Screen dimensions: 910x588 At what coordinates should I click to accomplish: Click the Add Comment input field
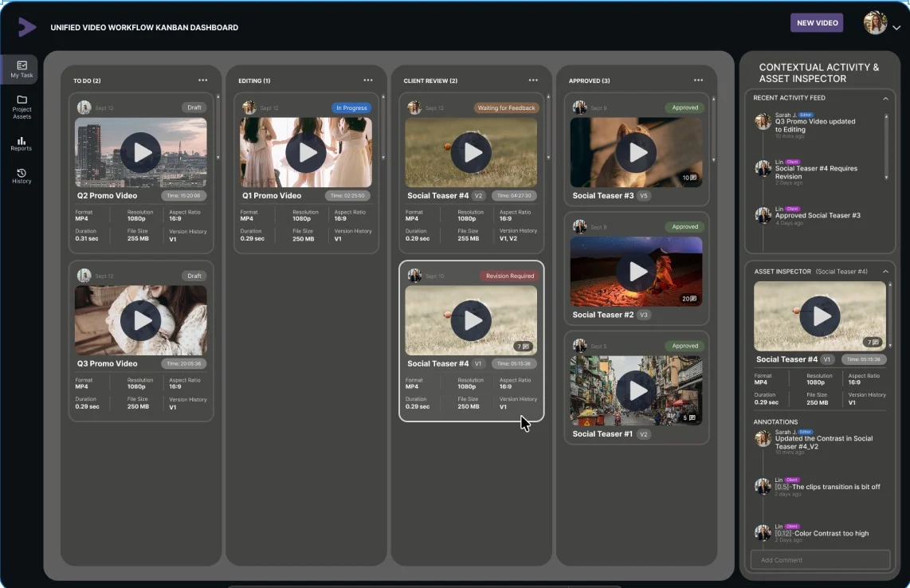(820, 559)
